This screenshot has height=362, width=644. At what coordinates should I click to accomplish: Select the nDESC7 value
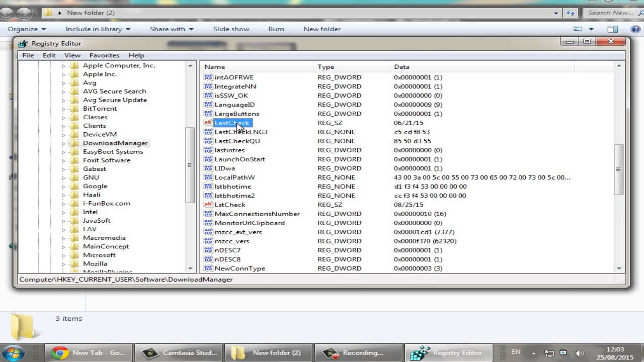click(227, 250)
